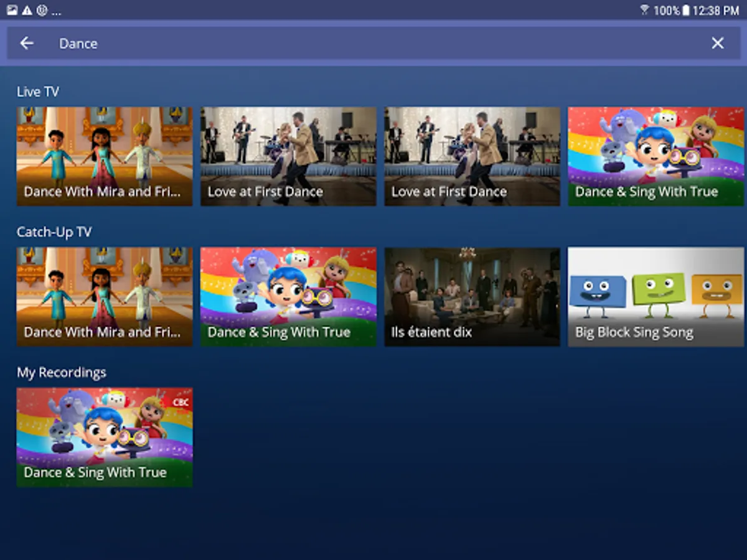Open 'Ils étaient dix' in Catch-Up TV

coord(472,297)
